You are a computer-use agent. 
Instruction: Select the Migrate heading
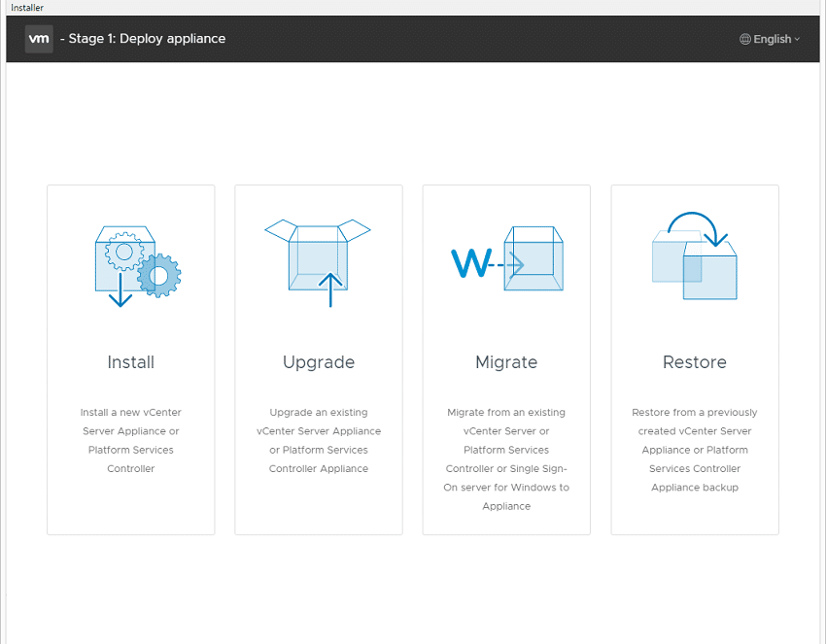(506, 363)
